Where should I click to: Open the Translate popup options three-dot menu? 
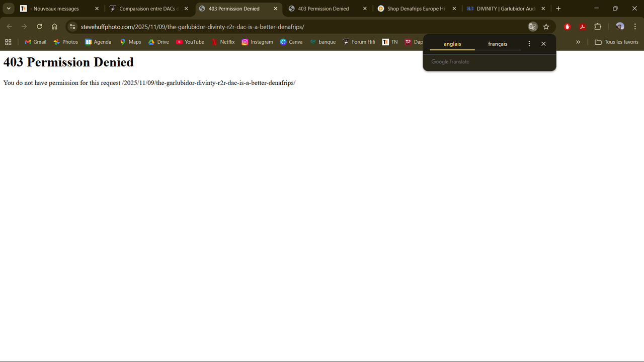click(x=529, y=44)
